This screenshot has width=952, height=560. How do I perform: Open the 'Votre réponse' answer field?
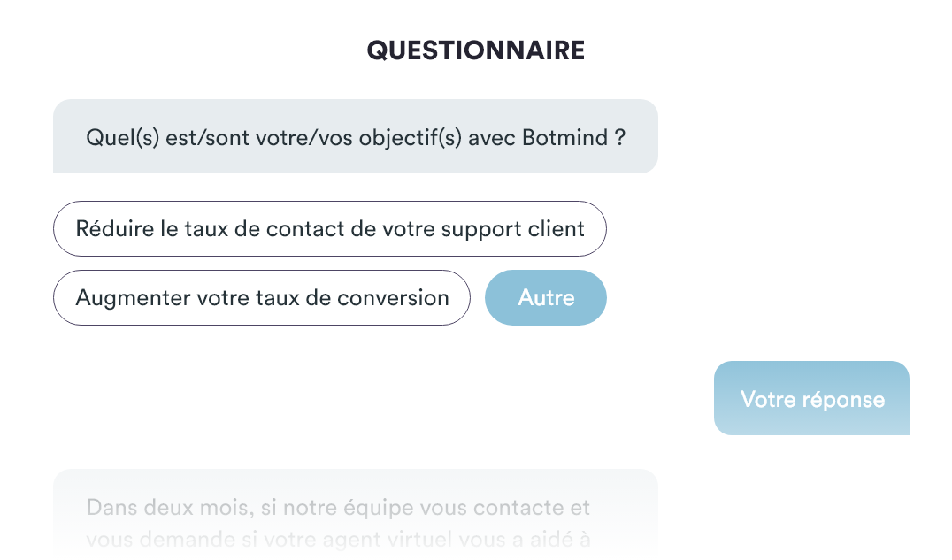coord(811,398)
